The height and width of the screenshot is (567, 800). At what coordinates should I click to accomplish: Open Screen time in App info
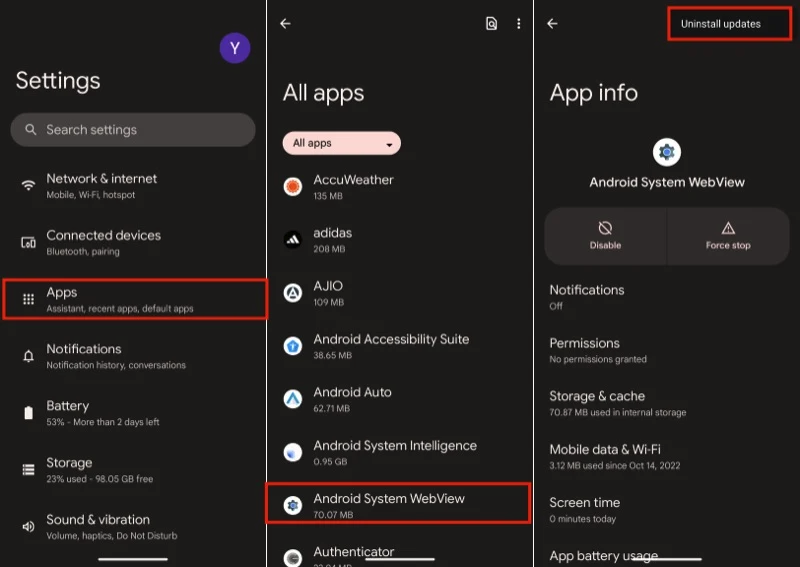pyautogui.click(x=667, y=510)
